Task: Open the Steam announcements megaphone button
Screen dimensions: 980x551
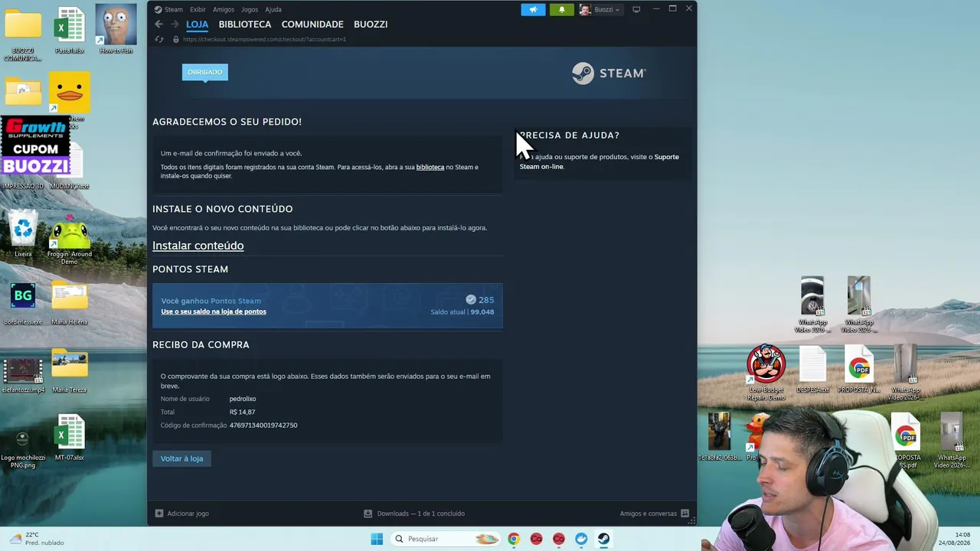Action: pos(534,9)
